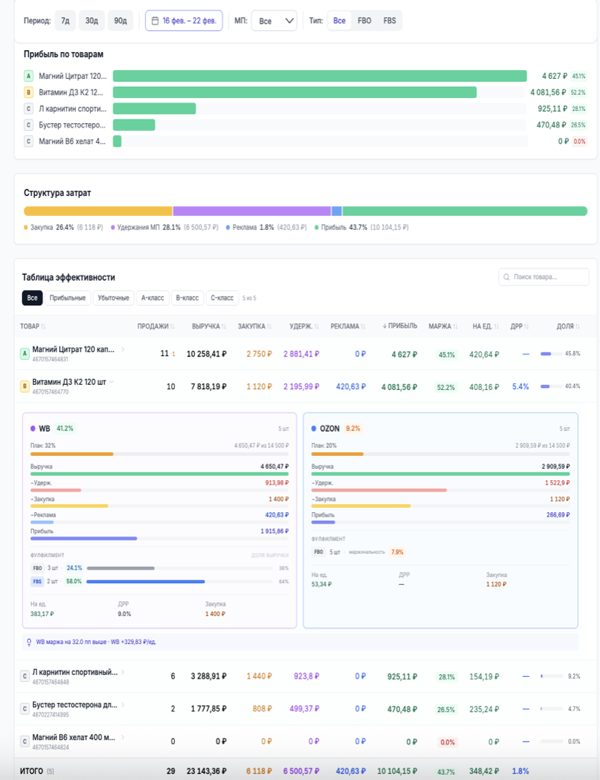Image resolution: width=600 pixels, height=780 pixels.
Task: Click the blue OZON marketplace dot icon
Action: point(314,428)
